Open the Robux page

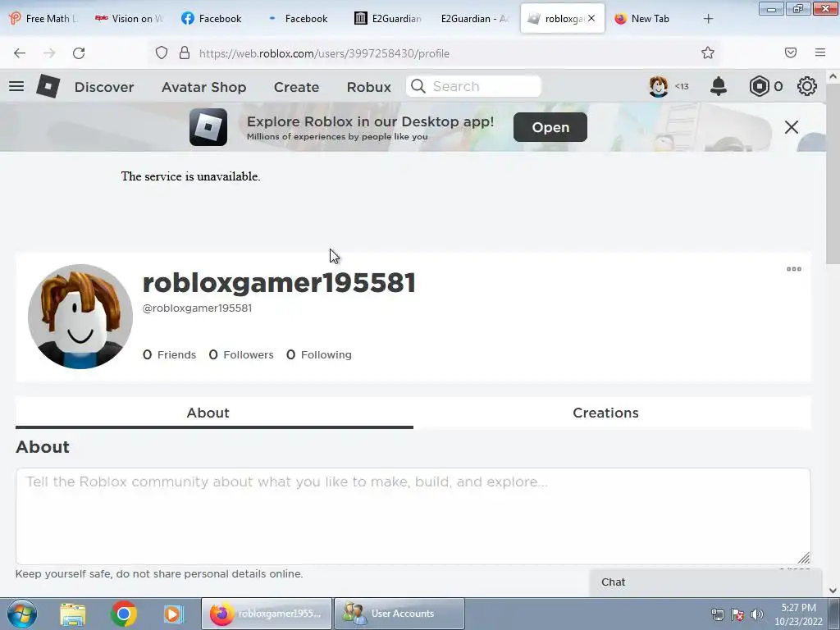click(368, 87)
